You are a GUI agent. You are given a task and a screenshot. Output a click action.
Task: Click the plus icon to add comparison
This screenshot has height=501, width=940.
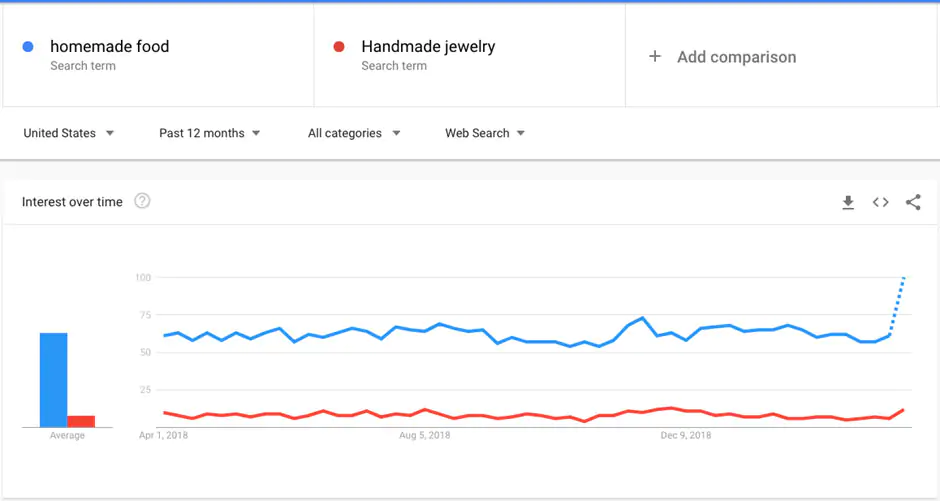point(655,57)
